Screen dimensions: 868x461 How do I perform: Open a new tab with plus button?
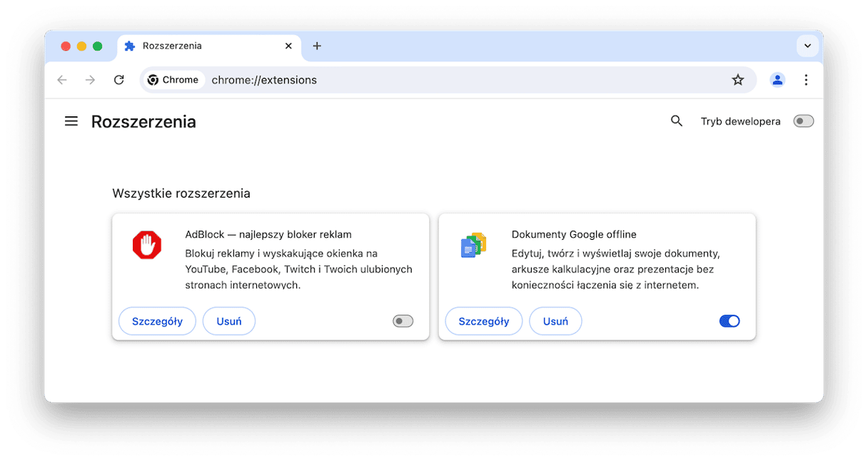pyautogui.click(x=317, y=46)
